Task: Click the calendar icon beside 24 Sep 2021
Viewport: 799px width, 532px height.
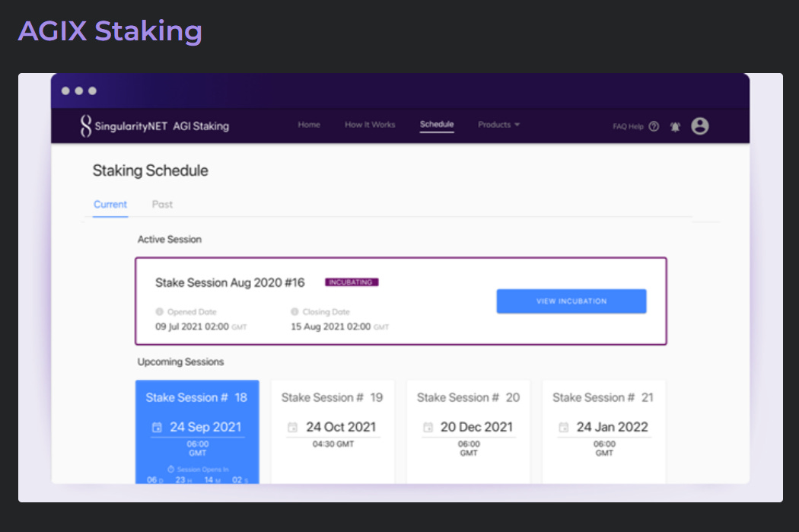Action: (157, 427)
